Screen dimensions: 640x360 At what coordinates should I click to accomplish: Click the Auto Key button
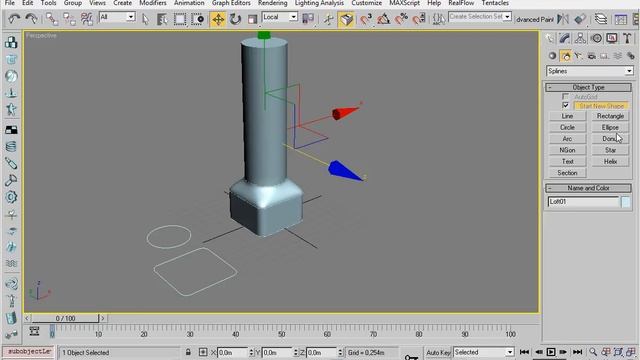coord(438,352)
